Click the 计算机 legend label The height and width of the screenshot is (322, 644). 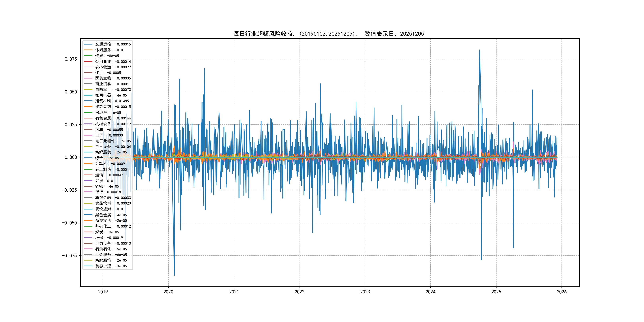tap(101, 164)
